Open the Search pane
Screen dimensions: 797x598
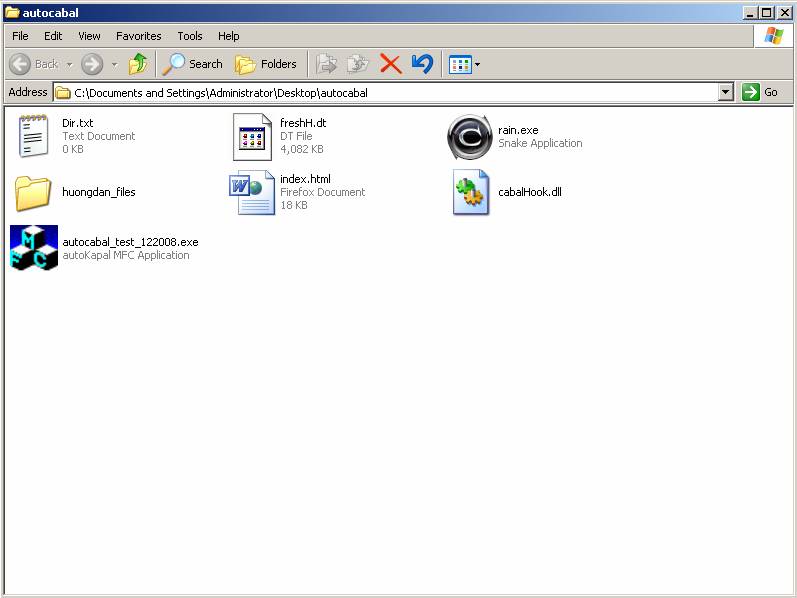coord(193,64)
